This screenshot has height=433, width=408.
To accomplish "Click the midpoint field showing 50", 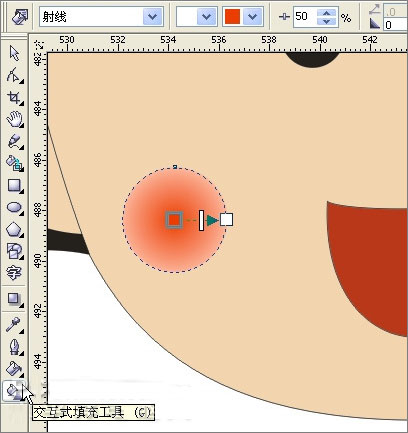I will click(305, 16).
